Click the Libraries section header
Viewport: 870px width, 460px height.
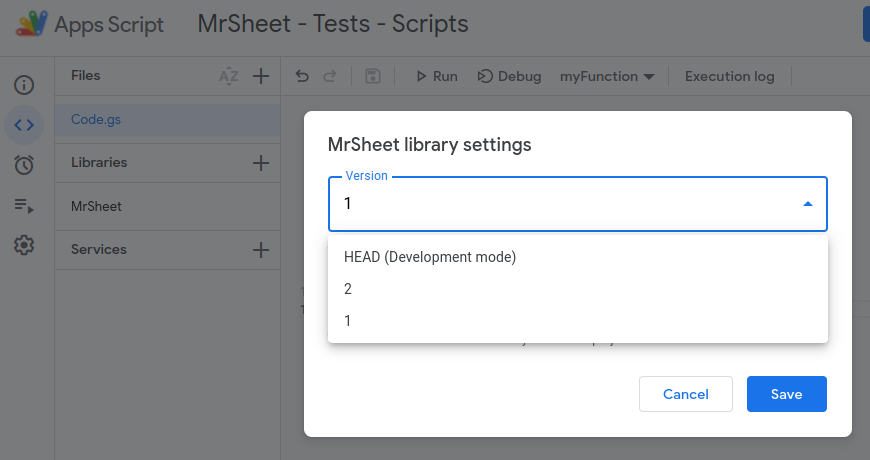(99, 163)
